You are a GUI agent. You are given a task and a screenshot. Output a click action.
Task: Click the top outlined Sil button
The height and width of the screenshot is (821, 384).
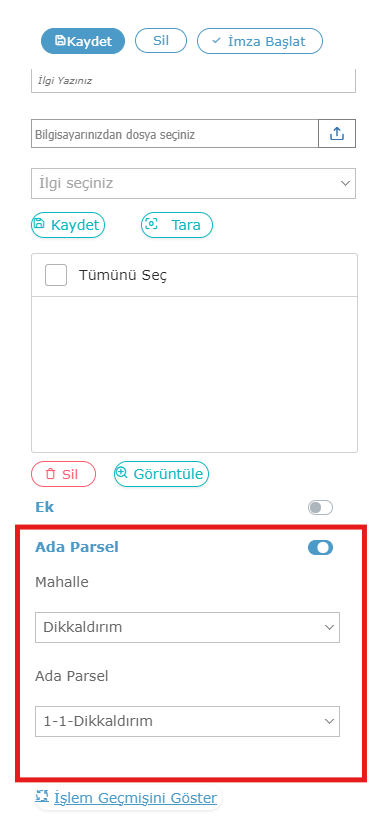pos(161,41)
